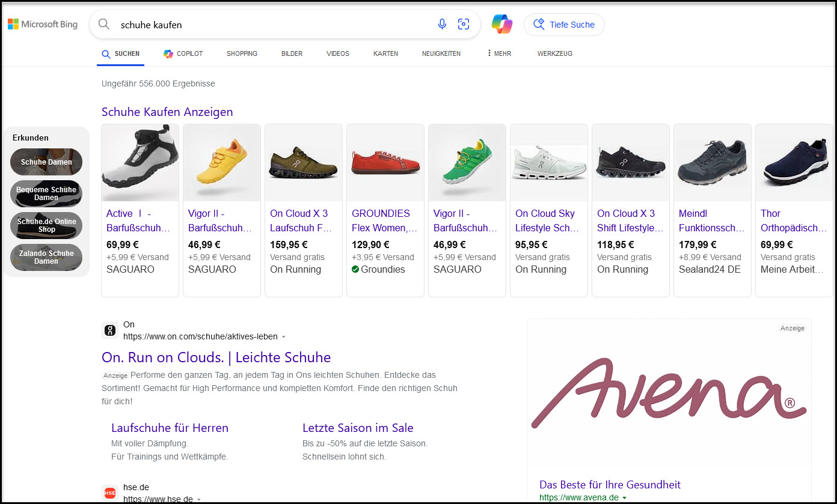Start voice search with microphone icon
Image resolution: width=837 pixels, height=504 pixels.
pyautogui.click(x=442, y=24)
